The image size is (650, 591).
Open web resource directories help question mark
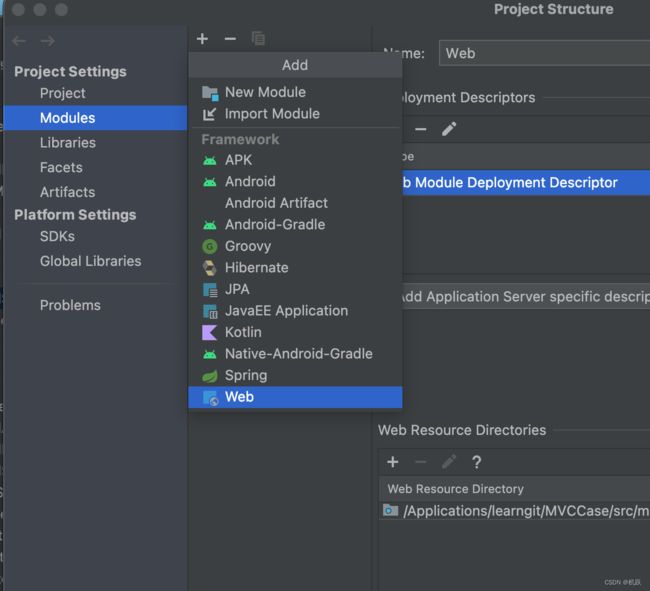tap(477, 462)
